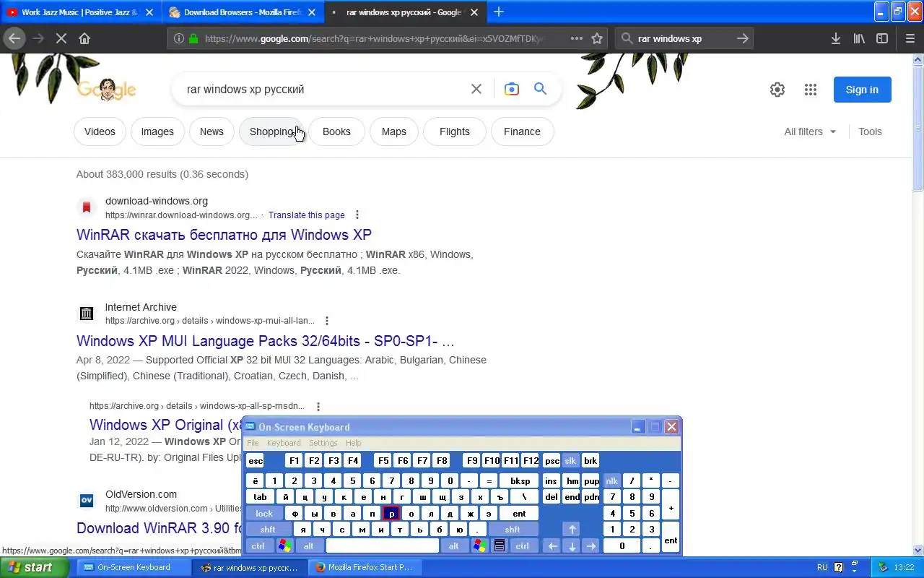Toggle the slk scroll lock key
This screenshot has height=578, width=924.
coord(570,461)
